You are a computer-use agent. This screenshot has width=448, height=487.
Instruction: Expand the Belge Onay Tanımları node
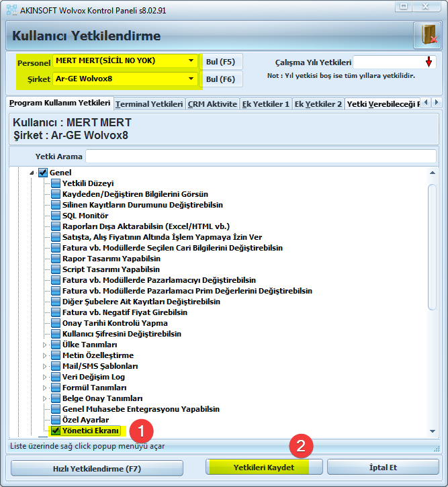(44, 398)
